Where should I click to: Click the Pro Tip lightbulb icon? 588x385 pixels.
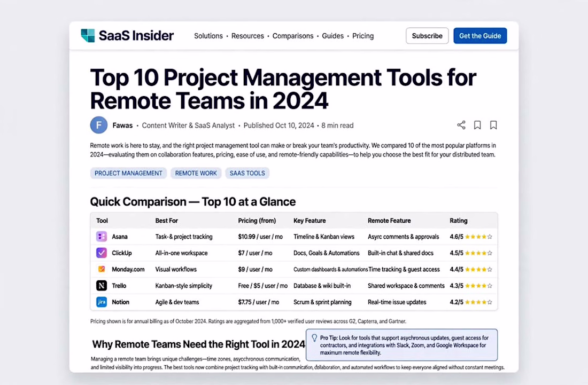pos(314,338)
